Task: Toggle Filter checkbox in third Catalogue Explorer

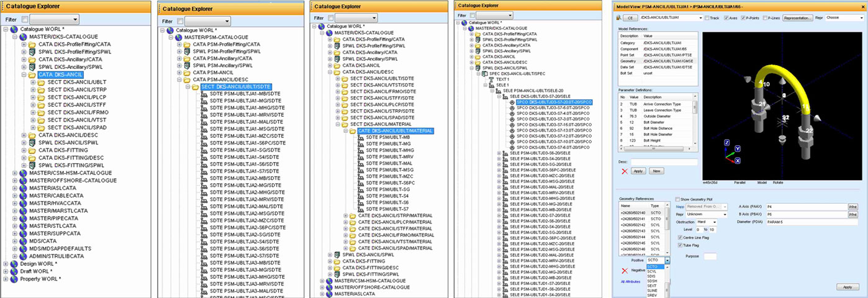Action: [331, 17]
